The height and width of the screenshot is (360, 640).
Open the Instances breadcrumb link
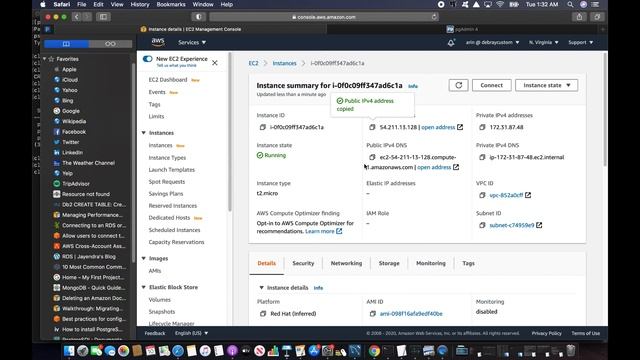(x=284, y=63)
